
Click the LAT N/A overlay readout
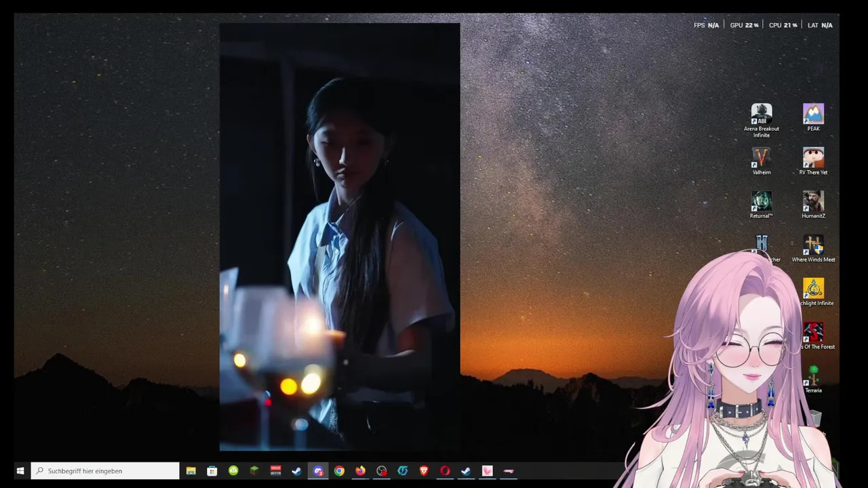click(x=820, y=25)
